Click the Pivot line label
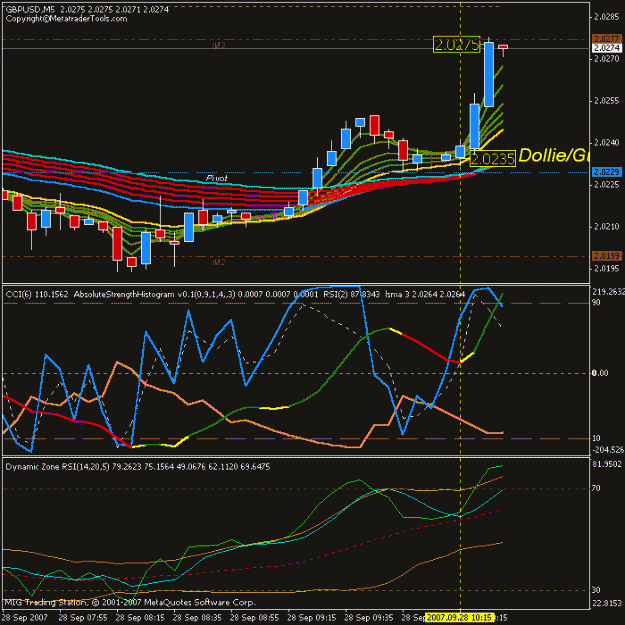This screenshot has width=625, height=625. (x=217, y=178)
